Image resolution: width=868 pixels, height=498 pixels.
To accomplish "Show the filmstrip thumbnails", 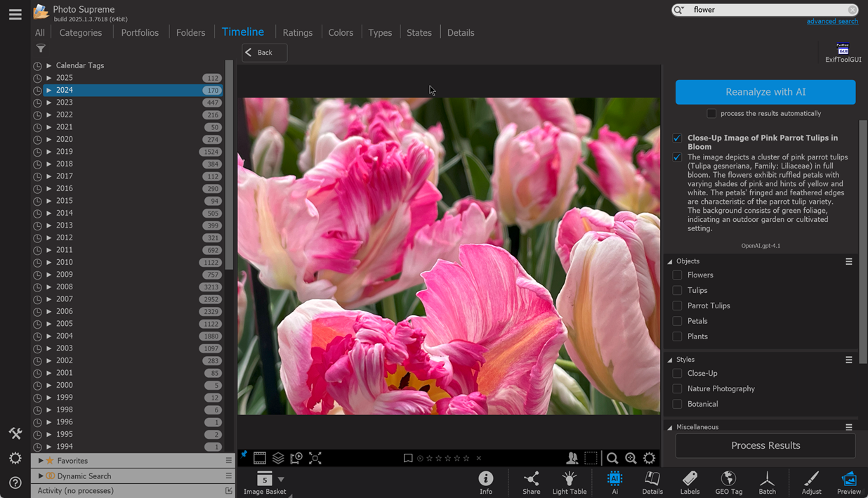I will [x=260, y=458].
